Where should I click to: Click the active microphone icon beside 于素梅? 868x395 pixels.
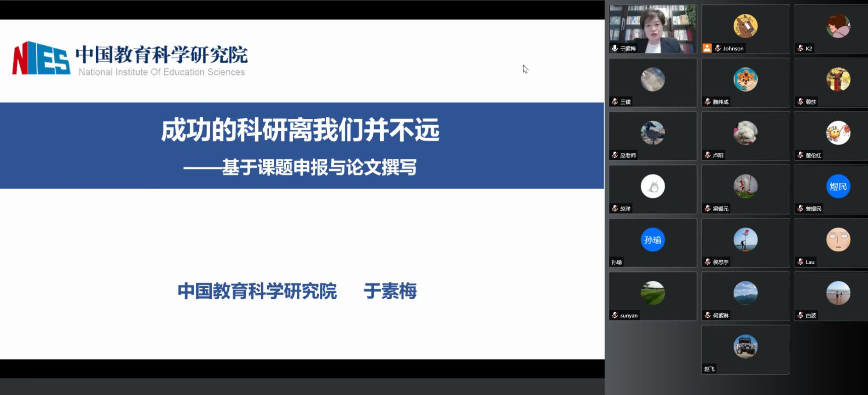tap(615, 48)
